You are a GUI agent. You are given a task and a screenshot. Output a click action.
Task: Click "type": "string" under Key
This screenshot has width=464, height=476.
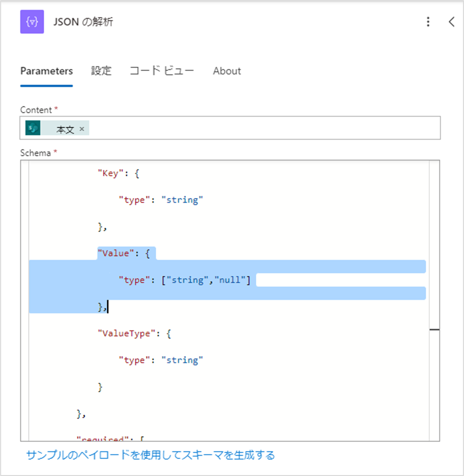pyautogui.click(x=161, y=200)
